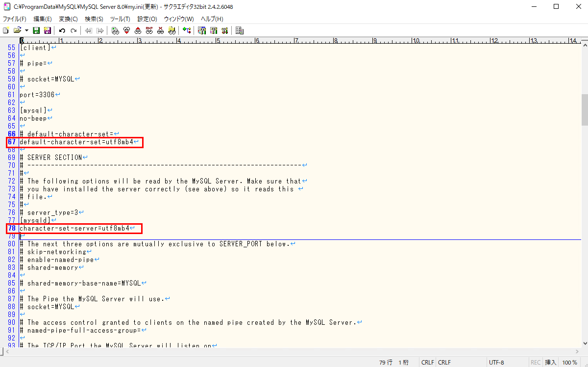Click the horizontal scrollbar right arrow
This screenshot has width=588, height=367.
click(577, 352)
